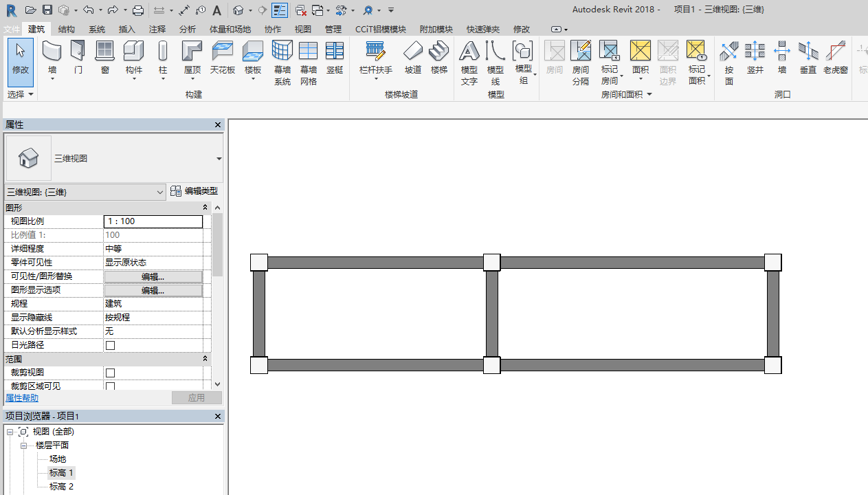The image size is (868, 495).
Task: Select the 楼板 (Floor) tool
Action: tap(253, 60)
